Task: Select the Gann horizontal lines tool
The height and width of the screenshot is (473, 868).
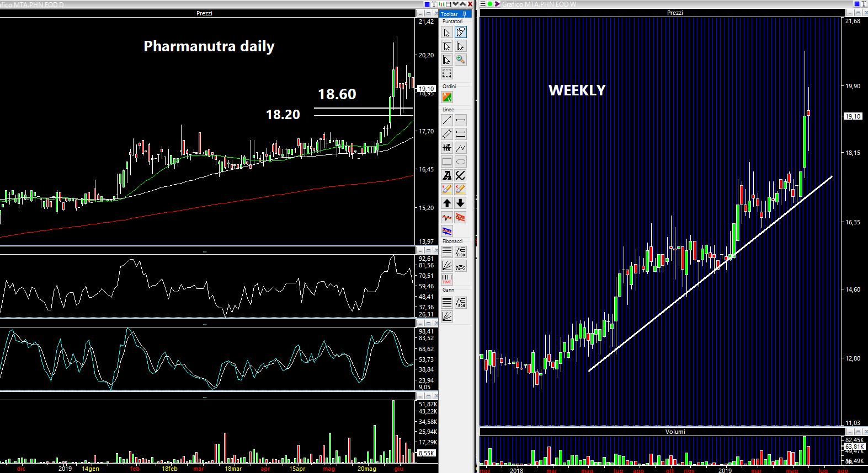Action: [x=447, y=302]
